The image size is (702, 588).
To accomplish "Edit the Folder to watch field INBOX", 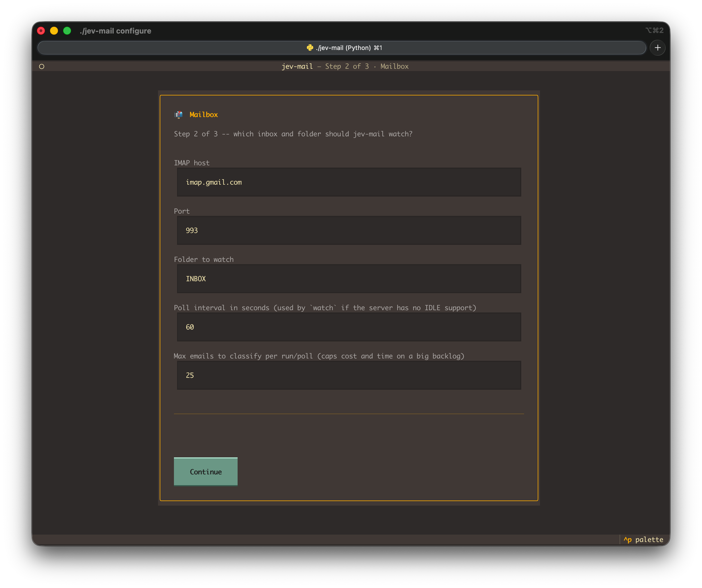I will click(349, 279).
